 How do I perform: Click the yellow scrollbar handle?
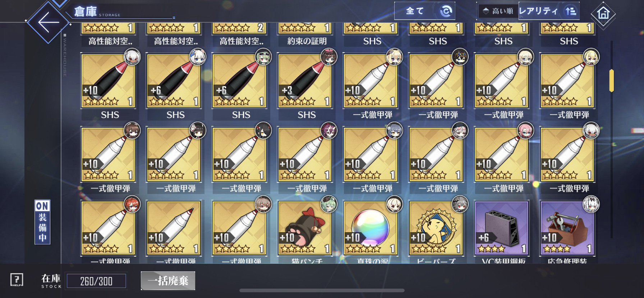[x=611, y=81]
